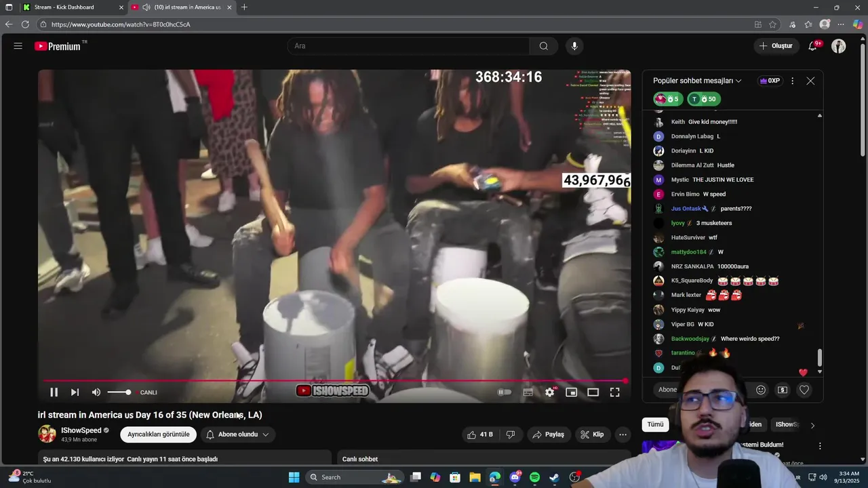This screenshot has height=488, width=868.
Task: Open the player settings gear
Action: 550,392
